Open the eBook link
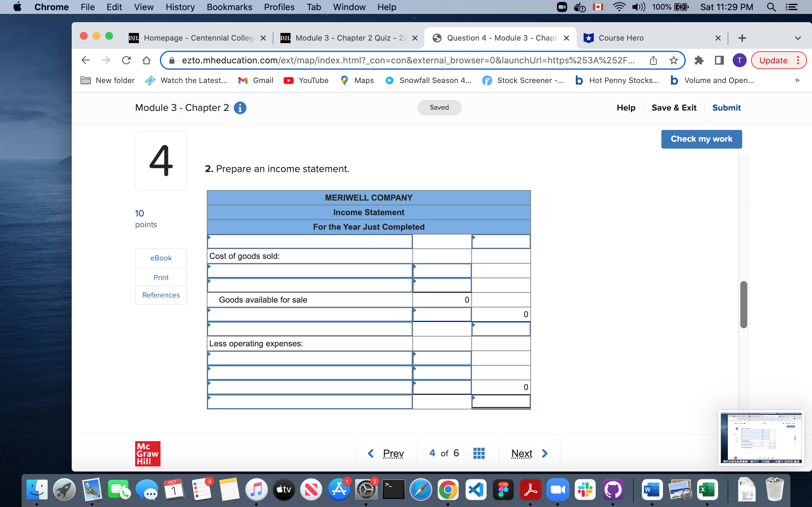812x507 pixels. (161, 258)
